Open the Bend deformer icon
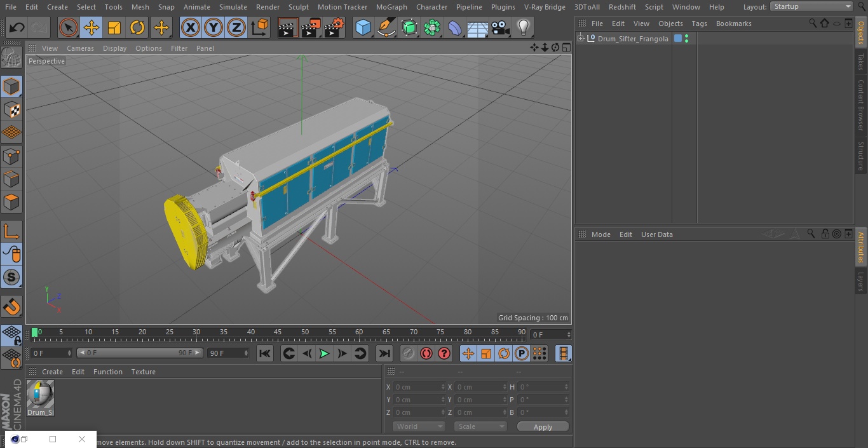868x448 pixels. 455,27
